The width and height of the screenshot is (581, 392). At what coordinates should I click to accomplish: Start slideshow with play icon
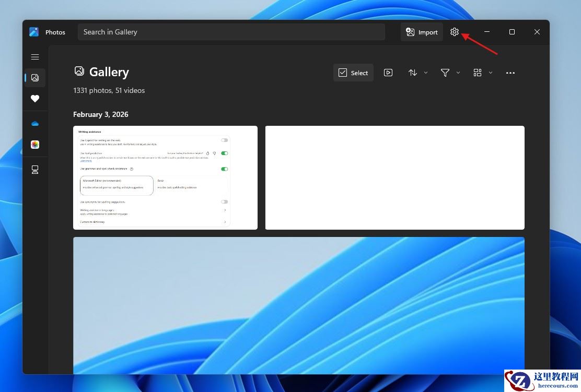(x=388, y=73)
